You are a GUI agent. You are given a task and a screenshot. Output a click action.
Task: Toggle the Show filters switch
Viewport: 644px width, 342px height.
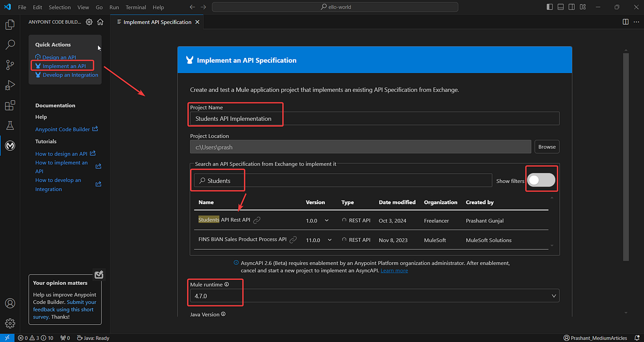(x=541, y=180)
